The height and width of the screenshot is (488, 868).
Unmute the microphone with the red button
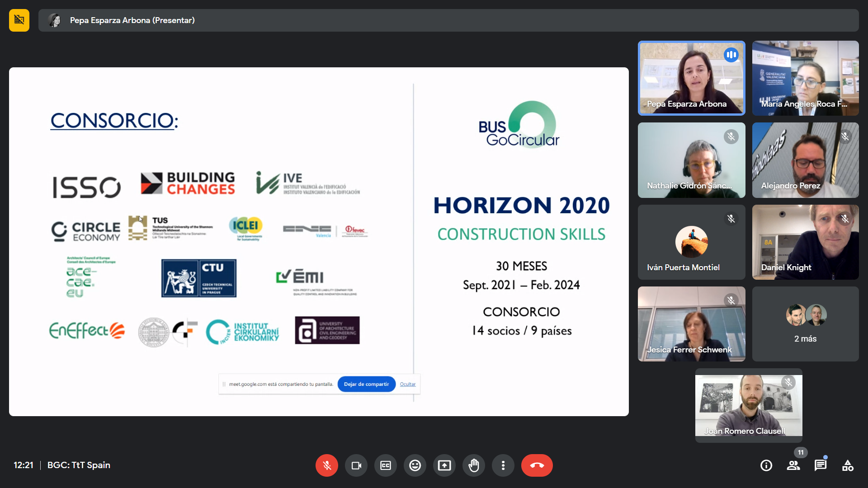[327, 465]
